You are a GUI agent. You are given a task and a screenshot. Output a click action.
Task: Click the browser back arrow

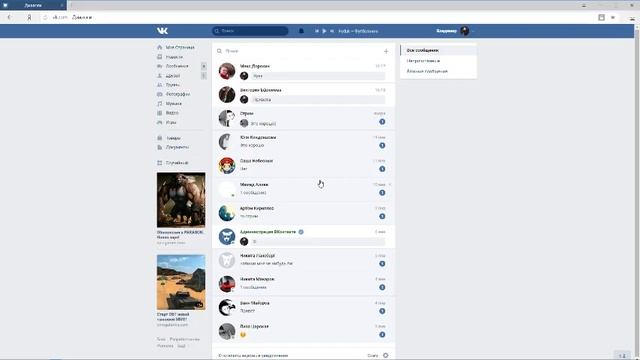click(9, 18)
